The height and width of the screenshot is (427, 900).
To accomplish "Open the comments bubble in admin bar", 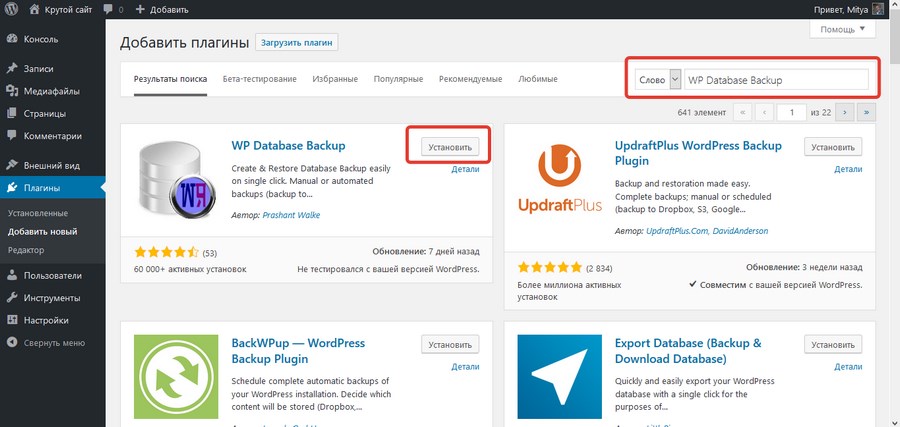I will (x=113, y=9).
